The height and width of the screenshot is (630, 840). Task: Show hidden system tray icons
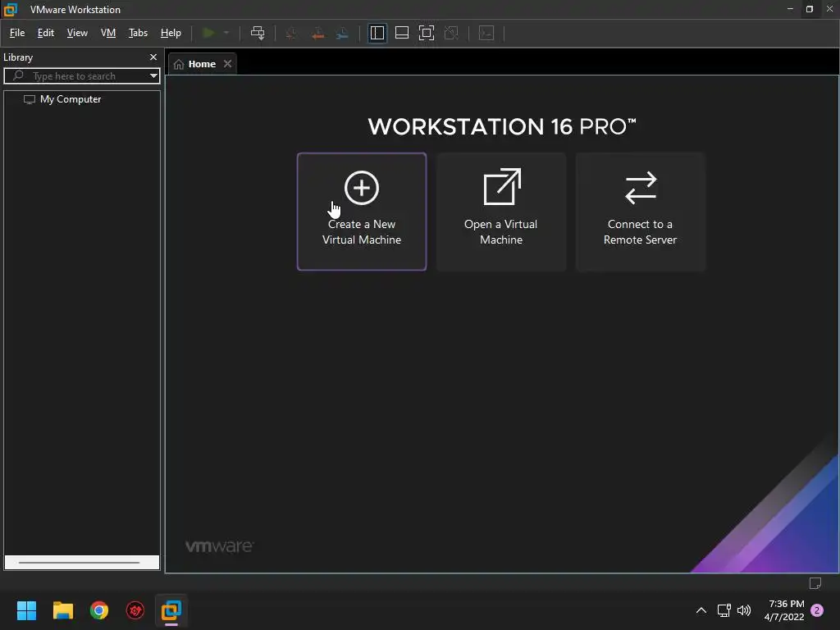pyautogui.click(x=701, y=610)
